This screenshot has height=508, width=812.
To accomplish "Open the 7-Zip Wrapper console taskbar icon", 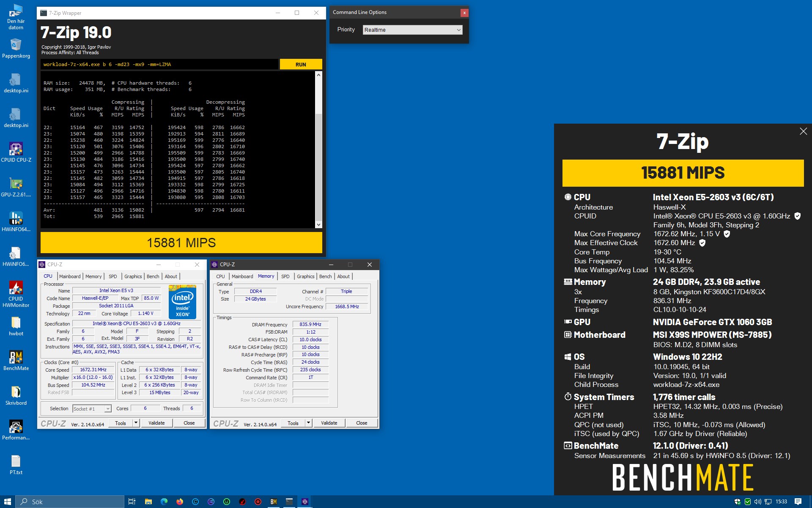I will pyautogui.click(x=289, y=502).
